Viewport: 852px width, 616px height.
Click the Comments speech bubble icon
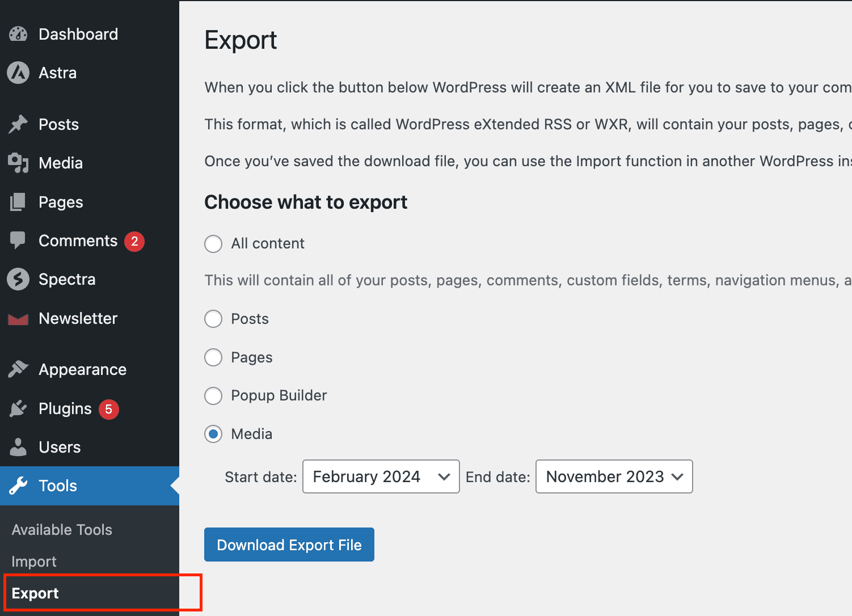point(18,241)
